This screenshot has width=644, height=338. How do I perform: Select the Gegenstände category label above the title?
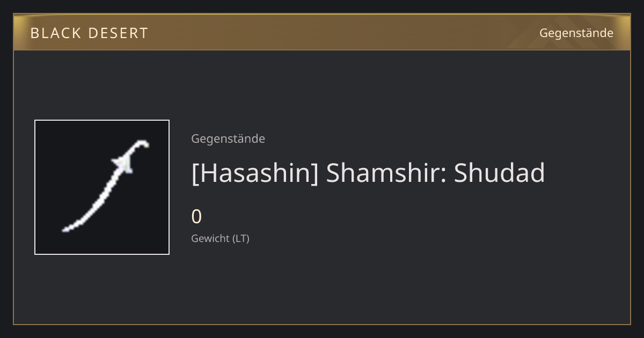pyautogui.click(x=228, y=139)
